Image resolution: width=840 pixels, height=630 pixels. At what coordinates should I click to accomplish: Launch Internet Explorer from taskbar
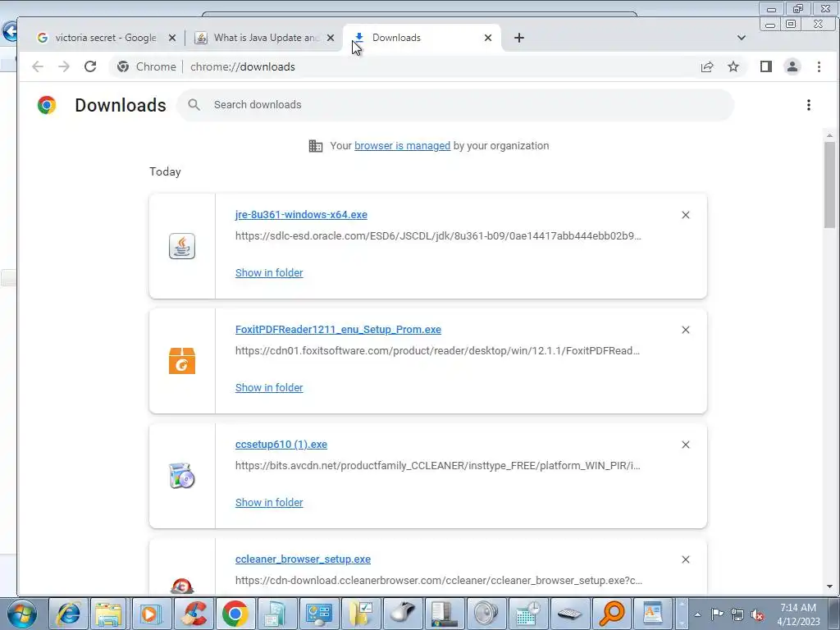point(67,614)
